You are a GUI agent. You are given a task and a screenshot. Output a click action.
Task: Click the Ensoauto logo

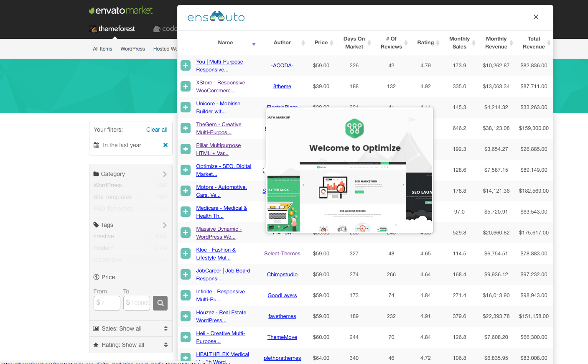coord(216,17)
